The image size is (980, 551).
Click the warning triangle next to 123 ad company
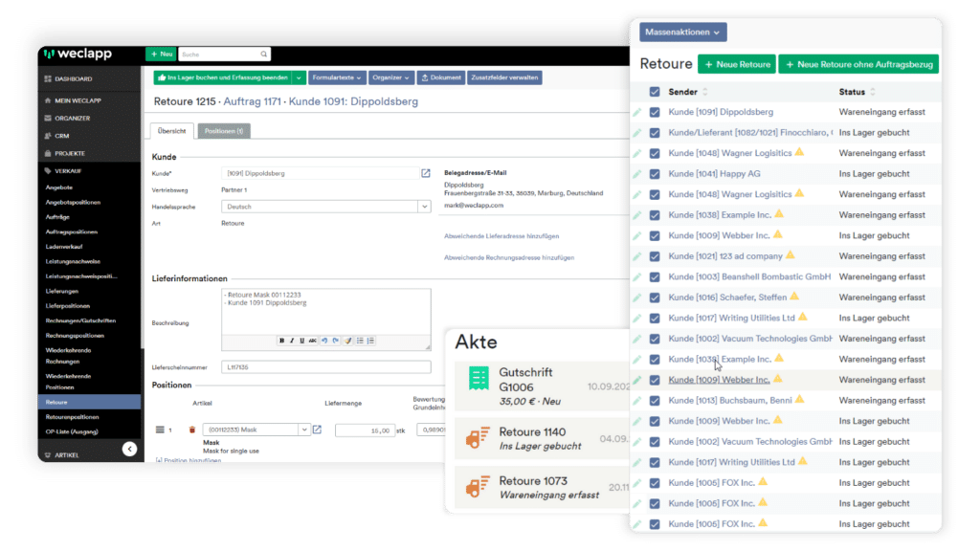tap(791, 255)
